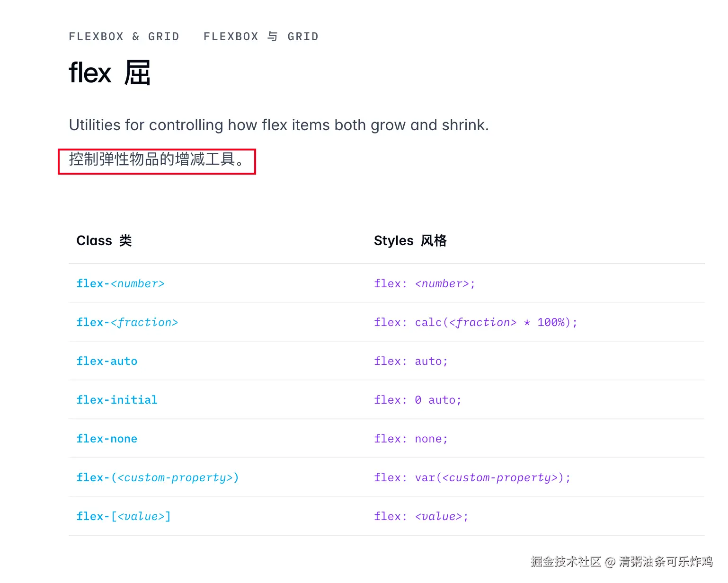Click the flex page heading

pos(109,73)
